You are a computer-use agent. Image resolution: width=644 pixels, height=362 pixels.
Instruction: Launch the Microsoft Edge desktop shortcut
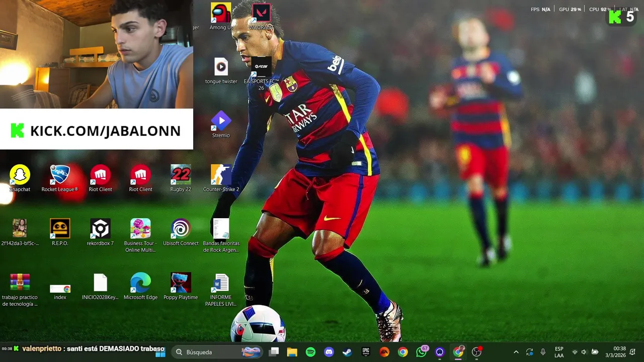click(140, 287)
